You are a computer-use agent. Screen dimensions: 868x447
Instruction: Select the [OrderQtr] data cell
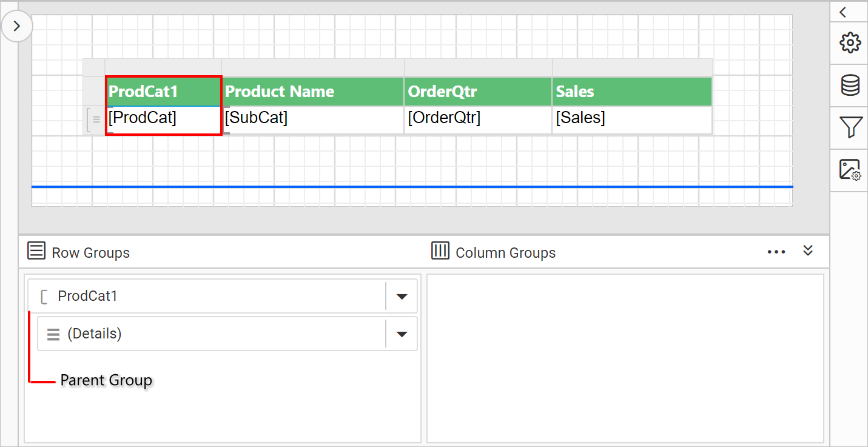coord(478,119)
